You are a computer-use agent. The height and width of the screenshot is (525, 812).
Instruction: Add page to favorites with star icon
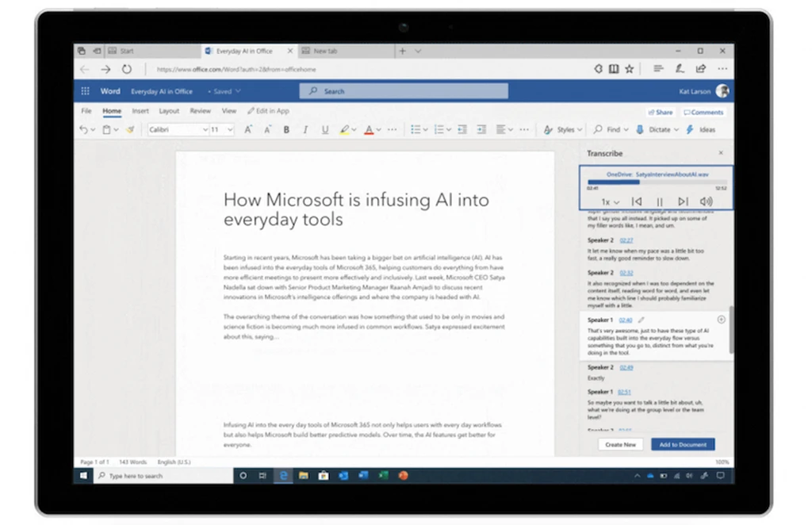[x=629, y=69]
